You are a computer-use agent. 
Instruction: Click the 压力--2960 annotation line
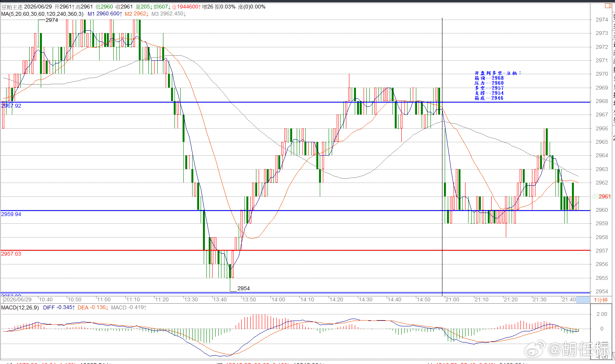(x=489, y=83)
